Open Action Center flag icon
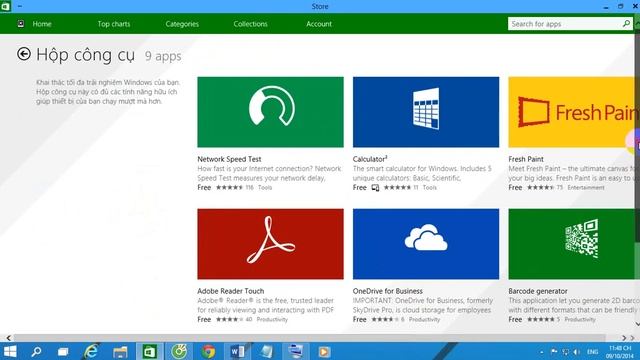This screenshot has height=360, width=640. pos(554,351)
